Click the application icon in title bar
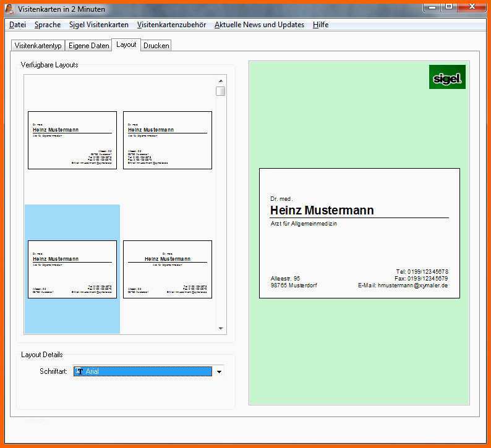491x448 pixels. 9,9
